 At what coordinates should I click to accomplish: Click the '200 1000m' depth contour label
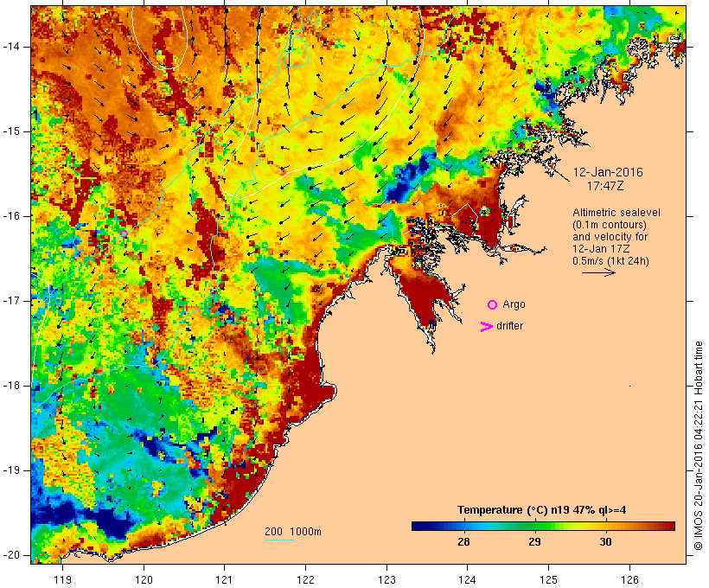293,532
